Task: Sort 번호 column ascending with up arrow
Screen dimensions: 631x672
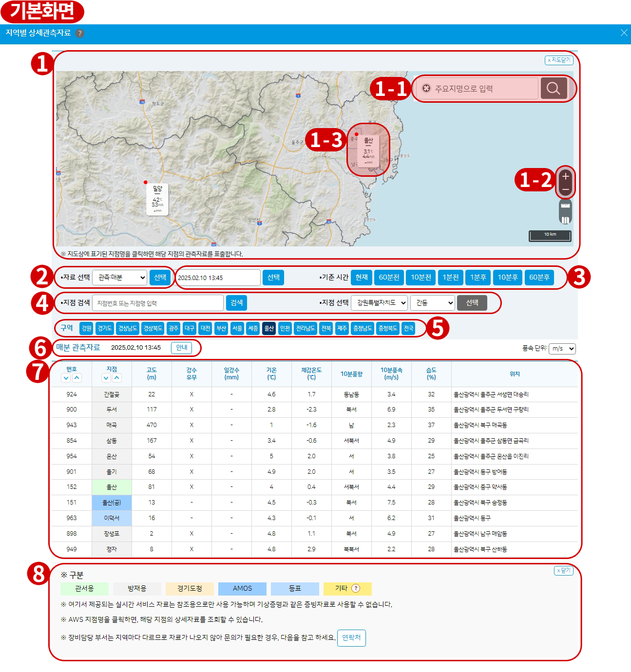Action: tap(77, 378)
